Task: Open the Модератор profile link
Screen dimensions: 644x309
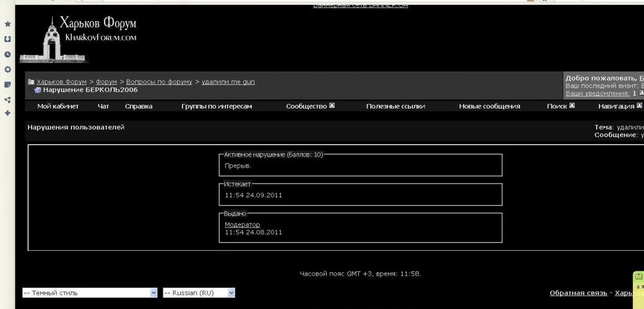Action: point(243,225)
